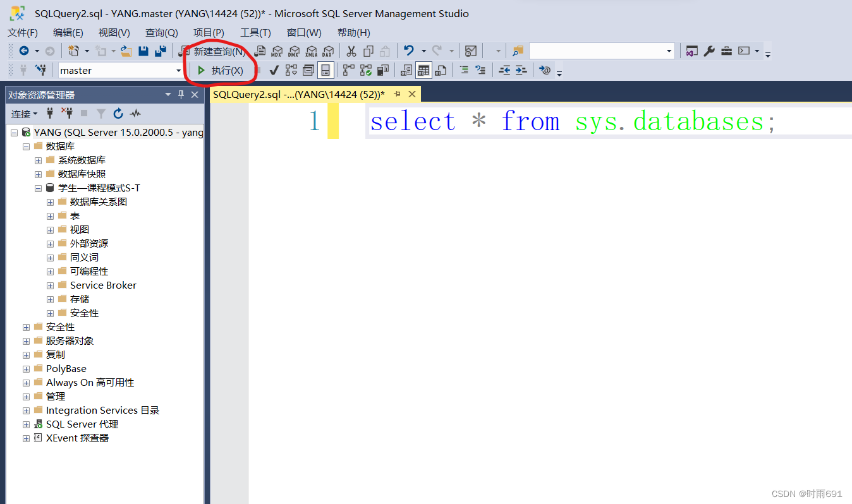Click the DMX query icon

click(x=293, y=51)
